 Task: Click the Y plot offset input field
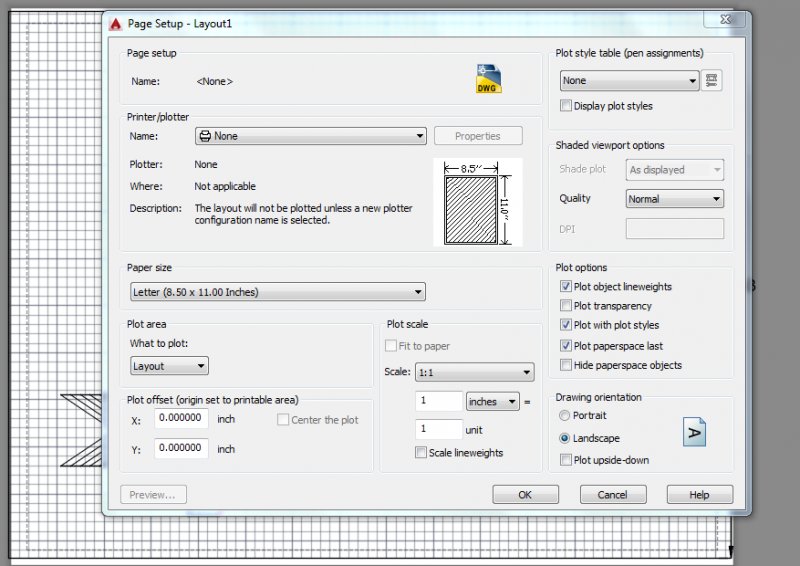pyautogui.click(x=181, y=448)
